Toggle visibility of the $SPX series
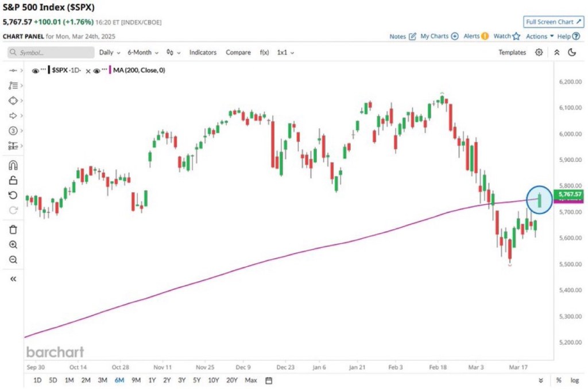 click(36, 71)
